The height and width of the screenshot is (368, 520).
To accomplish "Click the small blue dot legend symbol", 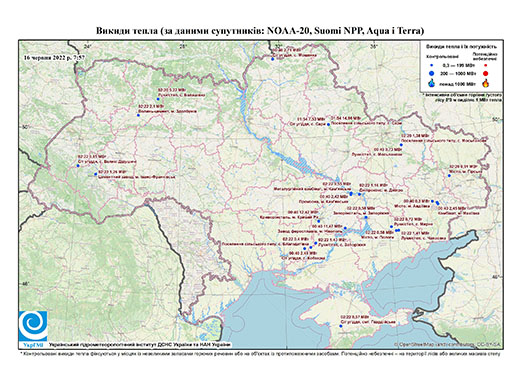I will tap(432, 65).
